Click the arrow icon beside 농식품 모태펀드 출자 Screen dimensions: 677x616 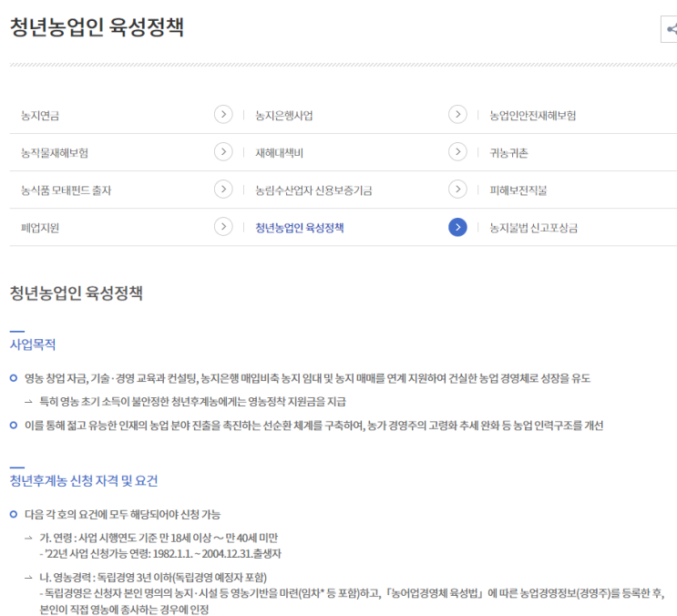(x=223, y=190)
